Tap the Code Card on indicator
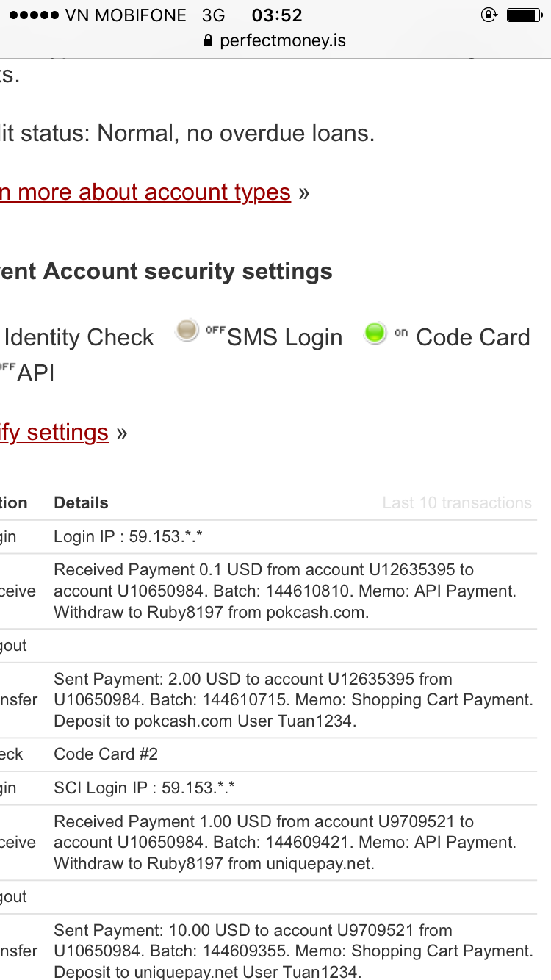551x980 pixels. click(x=375, y=332)
